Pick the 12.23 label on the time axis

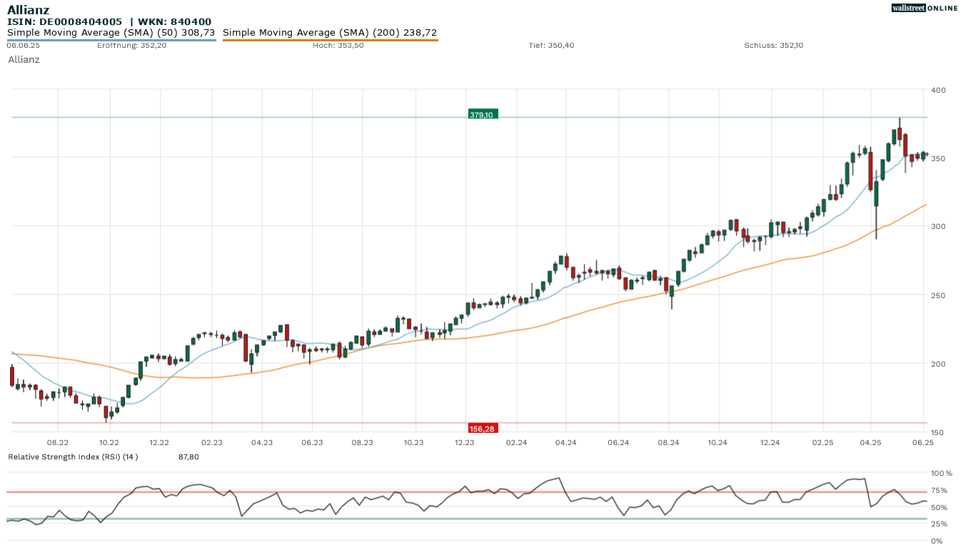pyautogui.click(x=465, y=443)
